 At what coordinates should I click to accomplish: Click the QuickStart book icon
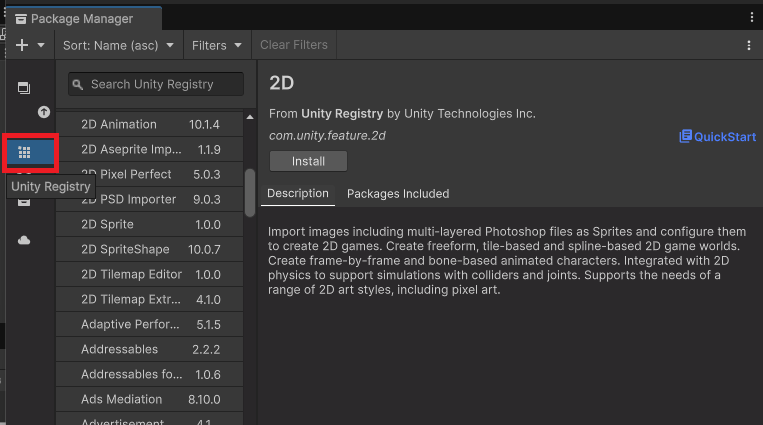685,136
